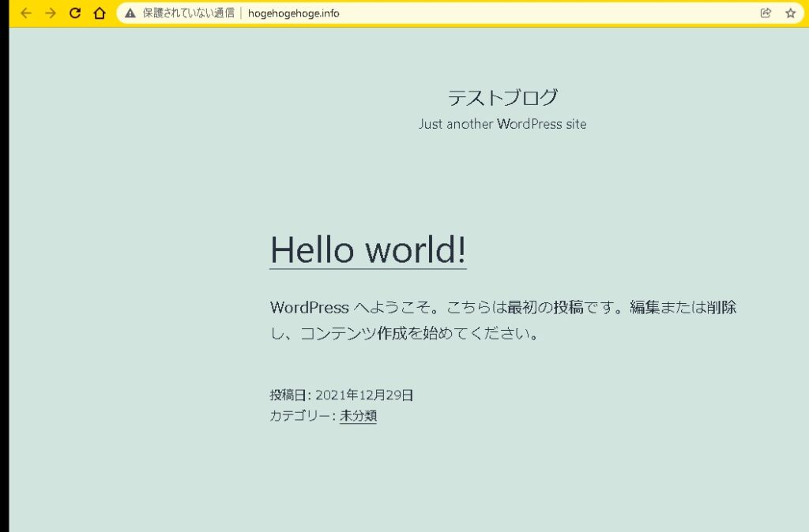
Task: Go to the browser home page
Action: (100, 13)
